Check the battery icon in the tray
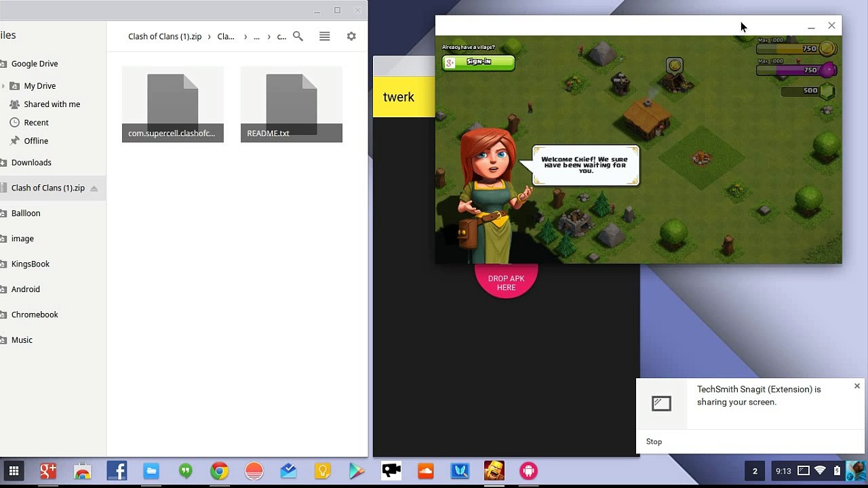 pyautogui.click(x=837, y=470)
